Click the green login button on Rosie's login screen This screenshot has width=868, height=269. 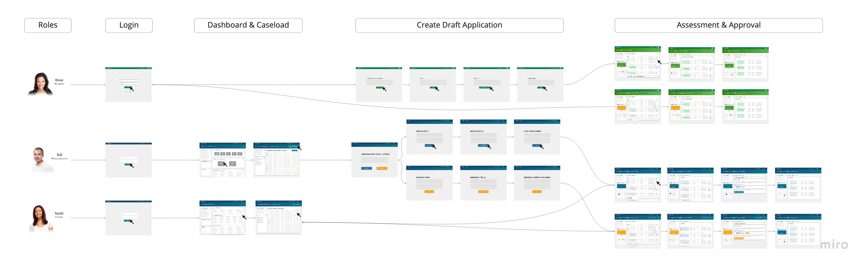coord(128,87)
